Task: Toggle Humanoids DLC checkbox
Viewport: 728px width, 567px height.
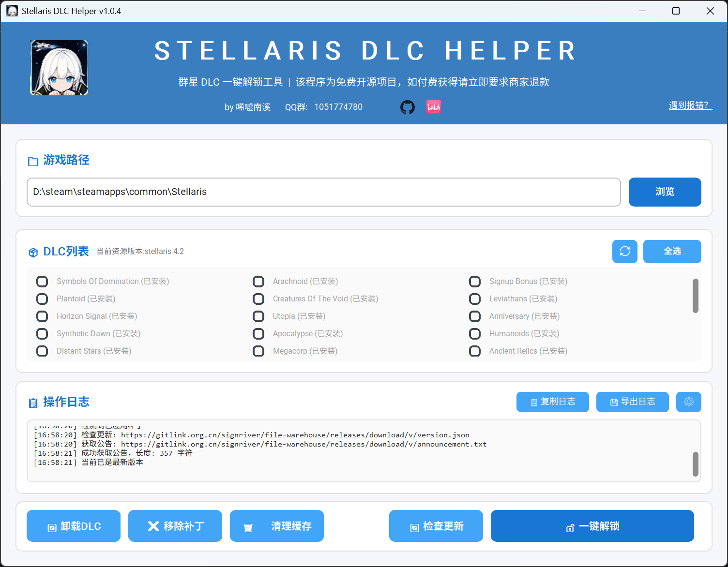Action: click(x=475, y=334)
